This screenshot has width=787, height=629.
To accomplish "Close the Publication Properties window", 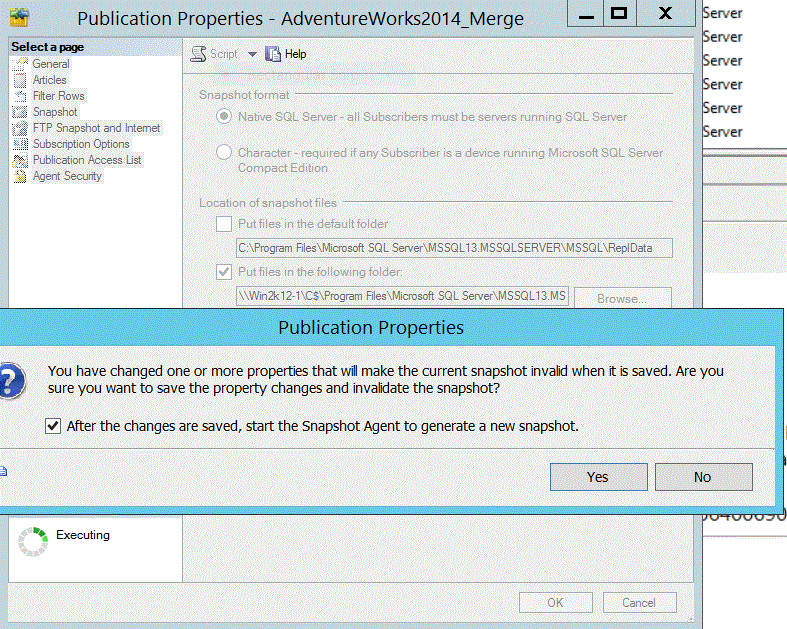I will click(x=665, y=14).
